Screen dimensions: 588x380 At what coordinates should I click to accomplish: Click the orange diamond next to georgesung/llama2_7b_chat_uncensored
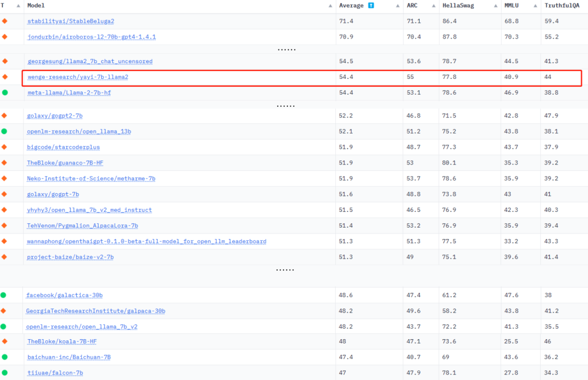pyautogui.click(x=5, y=61)
